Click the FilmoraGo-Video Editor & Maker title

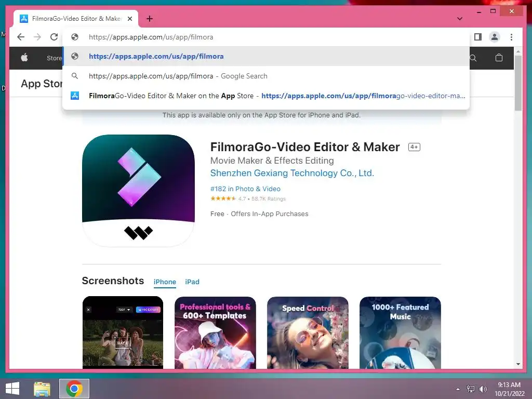pyautogui.click(x=305, y=147)
